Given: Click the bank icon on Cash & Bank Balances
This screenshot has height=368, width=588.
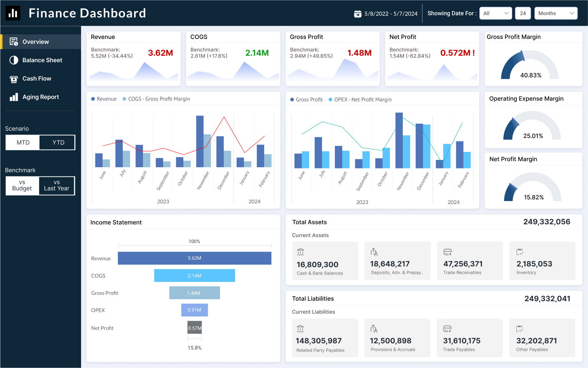Looking at the screenshot, I should tap(300, 252).
